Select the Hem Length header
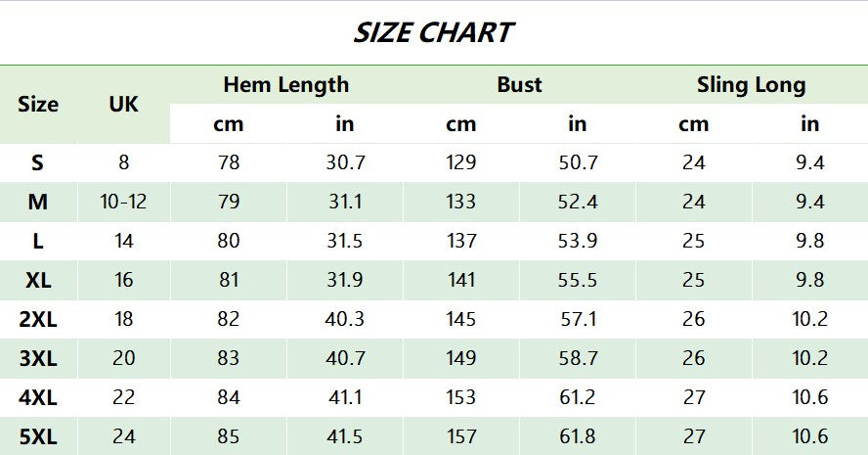 (x=285, y=85)
